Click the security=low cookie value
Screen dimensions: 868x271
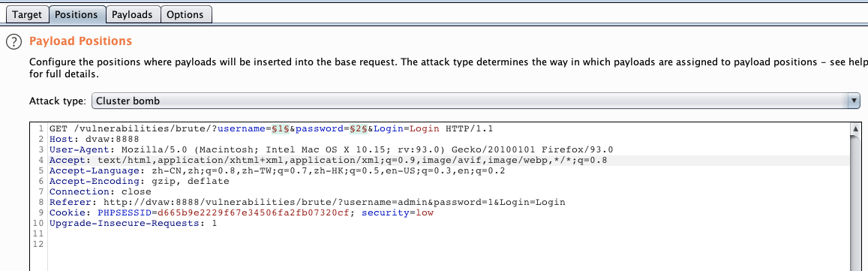click(x=398, y=212)
